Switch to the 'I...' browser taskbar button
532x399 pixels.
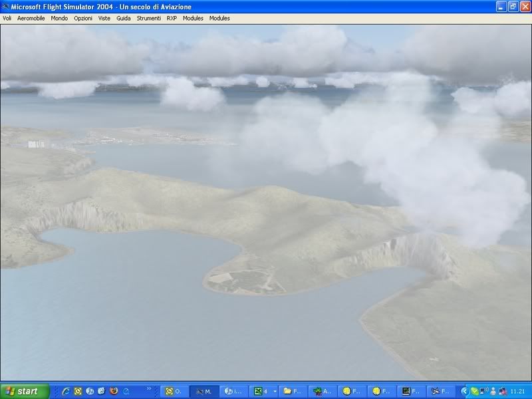pyautogui.click(x=234, y=391)
